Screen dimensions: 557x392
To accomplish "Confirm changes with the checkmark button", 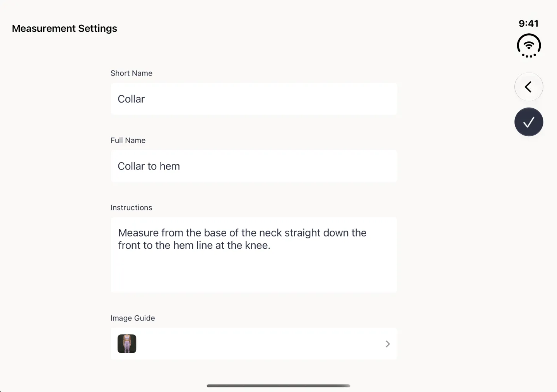I will [x=528, y=122].
